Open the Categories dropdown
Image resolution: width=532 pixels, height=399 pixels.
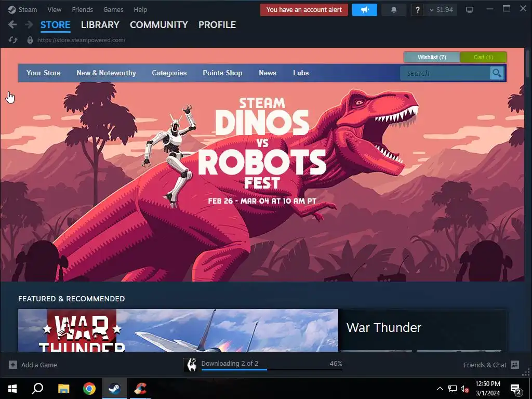[169, 73]
